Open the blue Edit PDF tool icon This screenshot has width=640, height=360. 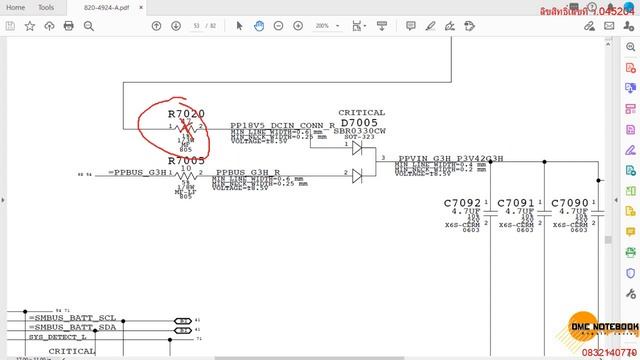(x=631, y=88)
